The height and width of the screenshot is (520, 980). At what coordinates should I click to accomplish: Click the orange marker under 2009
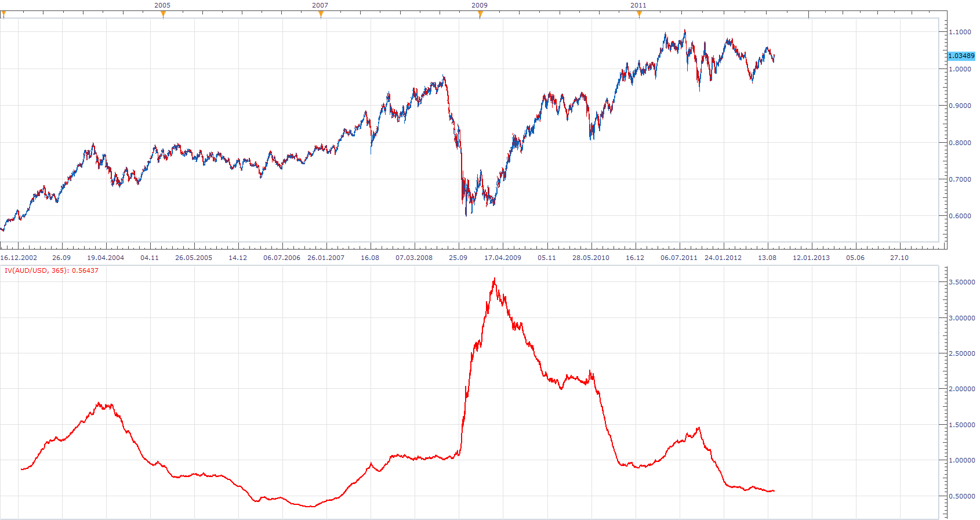point(480,15)
